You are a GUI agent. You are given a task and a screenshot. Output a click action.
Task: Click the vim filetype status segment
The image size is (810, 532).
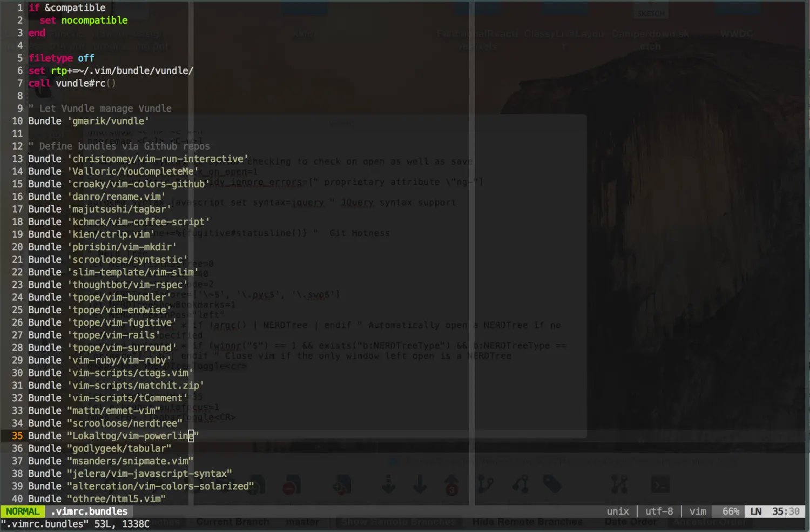click(698, 511)
